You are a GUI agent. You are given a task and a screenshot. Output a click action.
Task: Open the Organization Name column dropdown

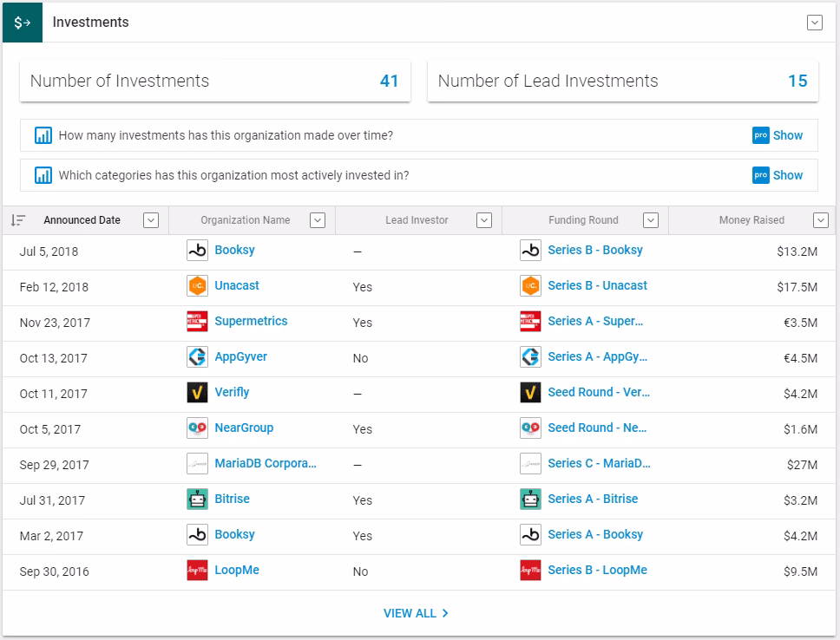pyautogui.click(x=318, y=220)
